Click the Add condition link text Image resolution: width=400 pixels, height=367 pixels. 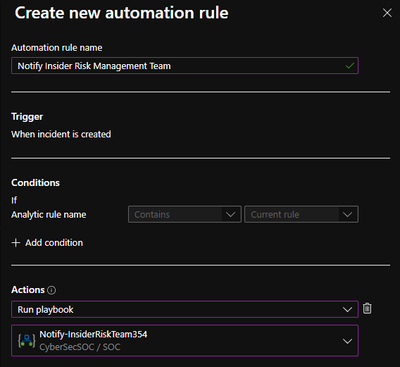point(54,243)
